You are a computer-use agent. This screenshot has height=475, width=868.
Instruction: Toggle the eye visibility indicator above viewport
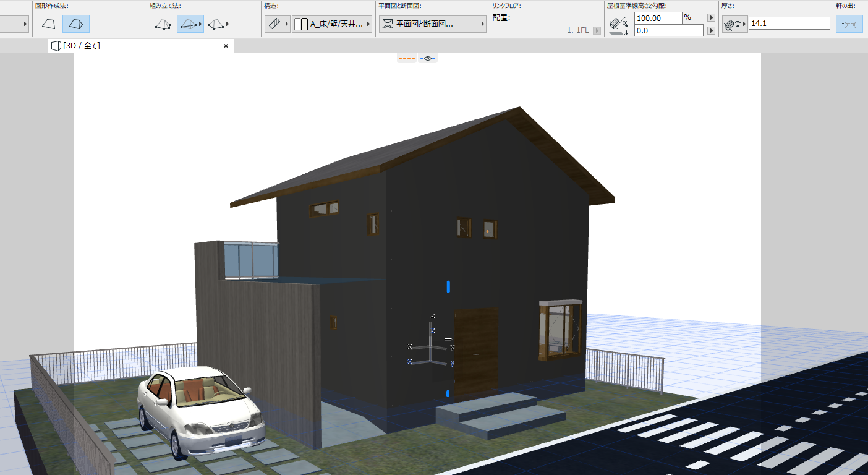coord(428,58)
